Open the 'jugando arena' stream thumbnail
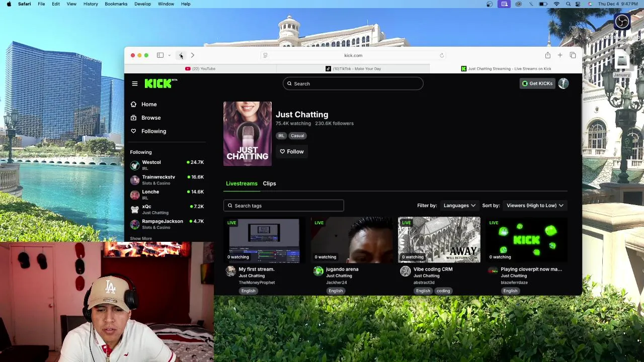Image resolution: width=644 pixels, height=362 pixels. (x=352, y=240)
